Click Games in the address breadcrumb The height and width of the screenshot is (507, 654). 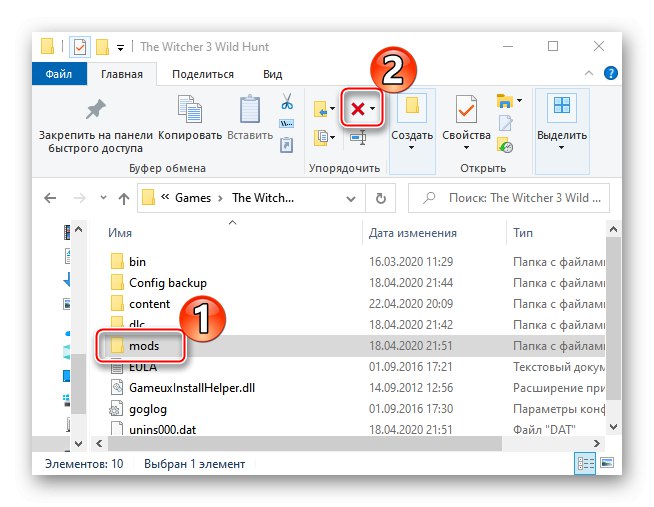point(193,198)
